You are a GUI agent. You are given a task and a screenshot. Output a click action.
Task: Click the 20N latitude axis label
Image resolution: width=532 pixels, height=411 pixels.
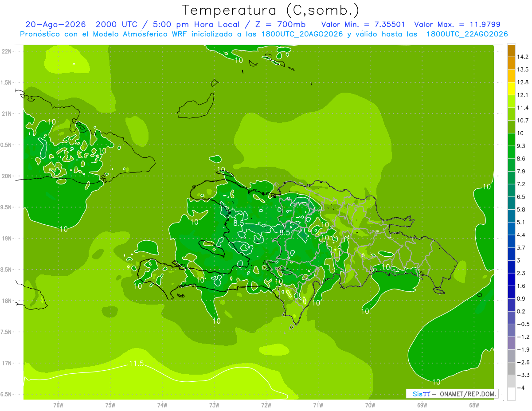[x=8, y=176]
